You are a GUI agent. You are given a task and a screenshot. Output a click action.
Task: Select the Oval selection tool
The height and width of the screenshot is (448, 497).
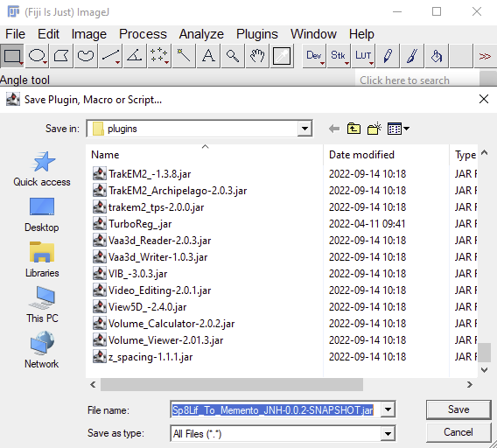(x=37, y=56)
